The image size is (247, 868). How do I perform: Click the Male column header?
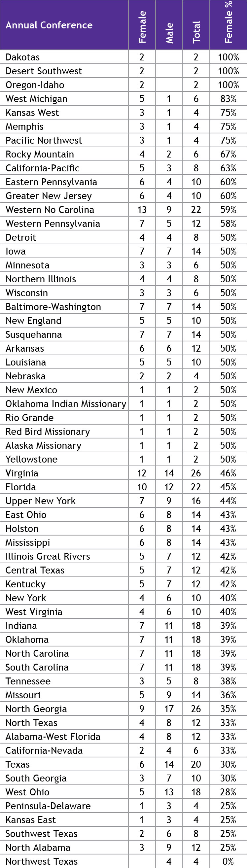[169, 33]
